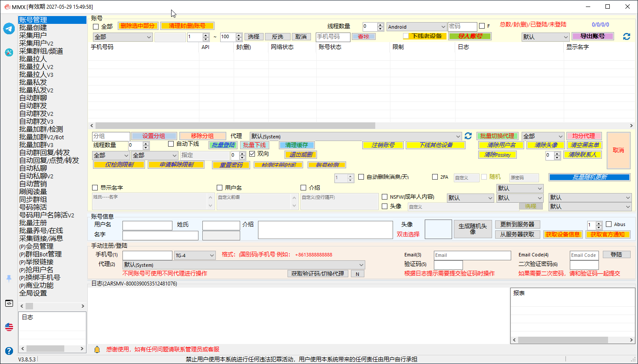
Task: Click the MMX app icon in title bar
Action: coord(7,7)
